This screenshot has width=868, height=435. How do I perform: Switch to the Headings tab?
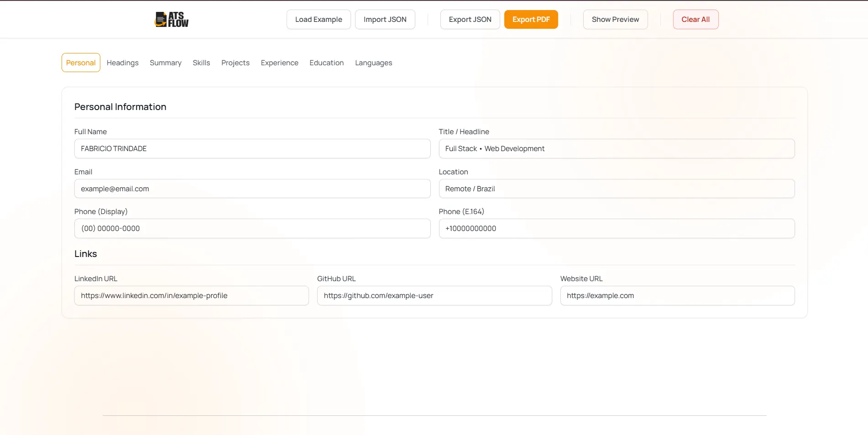coord(122,63)
